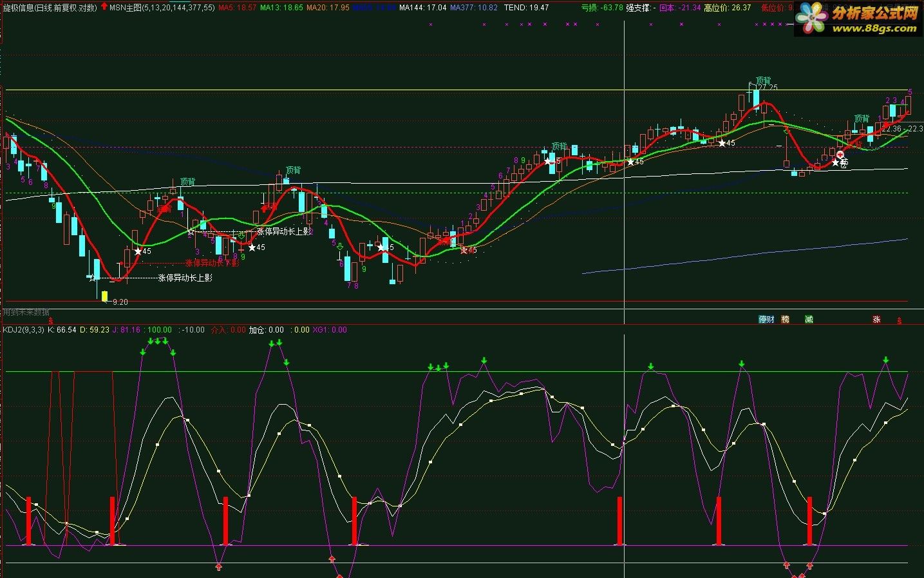Click the K: 66.54 value
The width and height of the screenshot is (924, 578).
61,330
